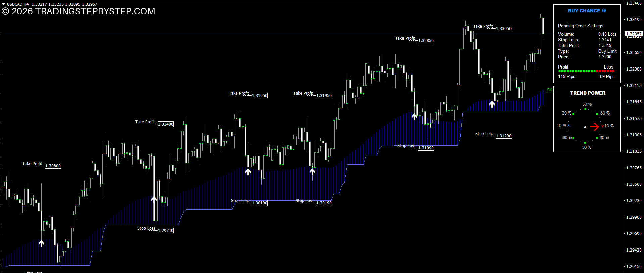This screenshot has height=273, width=644.
Task: Click the small blue needle marker in the Trend Power gauge
Action: 568,125
